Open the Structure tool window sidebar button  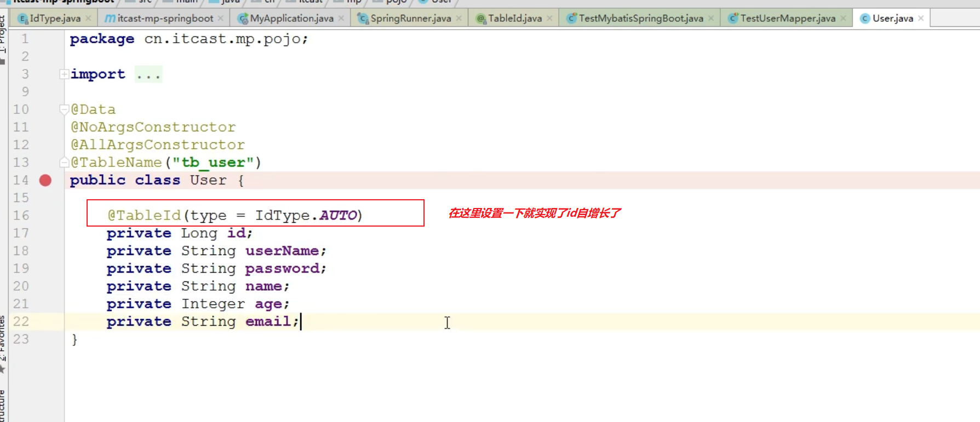[3, 405]
